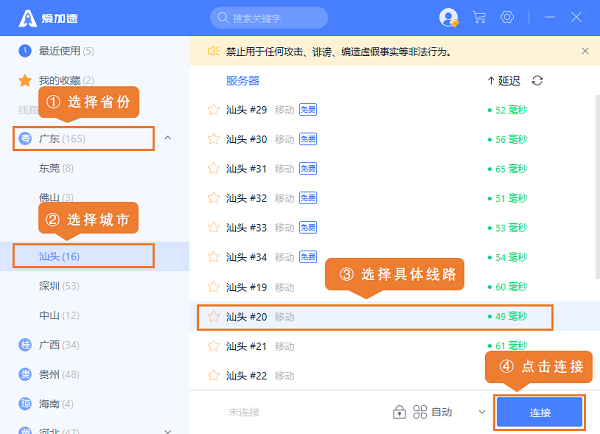
Task: Click the 免费 badge on 汕头 #29
Action: point(308,110)
